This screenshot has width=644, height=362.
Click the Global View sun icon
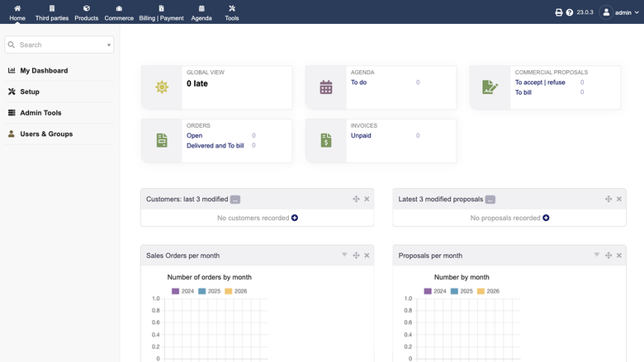(162, 87)
